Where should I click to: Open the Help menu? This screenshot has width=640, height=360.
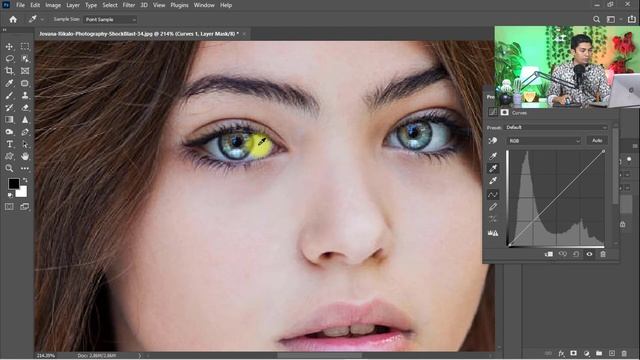coord(226,5)
